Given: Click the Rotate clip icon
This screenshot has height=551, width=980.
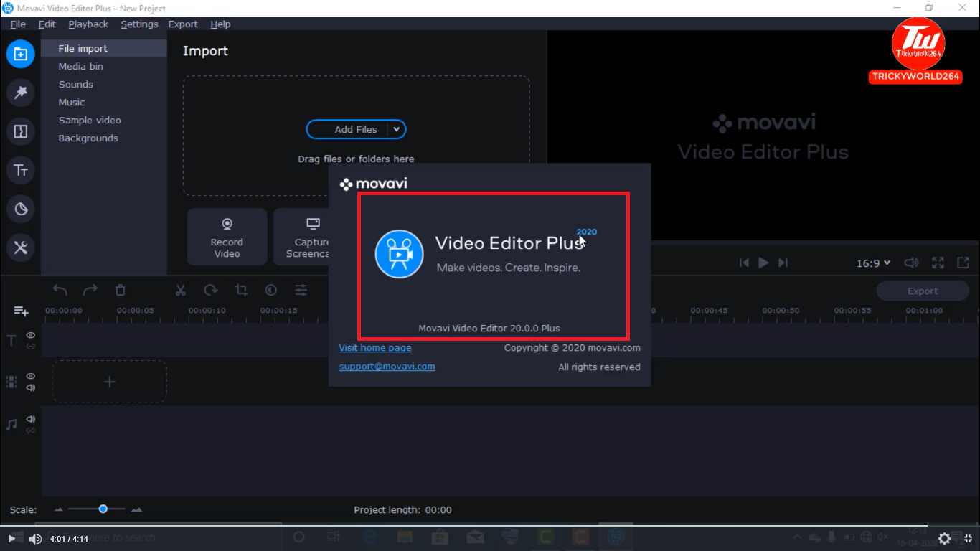Looking at the screenshot, I should [211, 291].
